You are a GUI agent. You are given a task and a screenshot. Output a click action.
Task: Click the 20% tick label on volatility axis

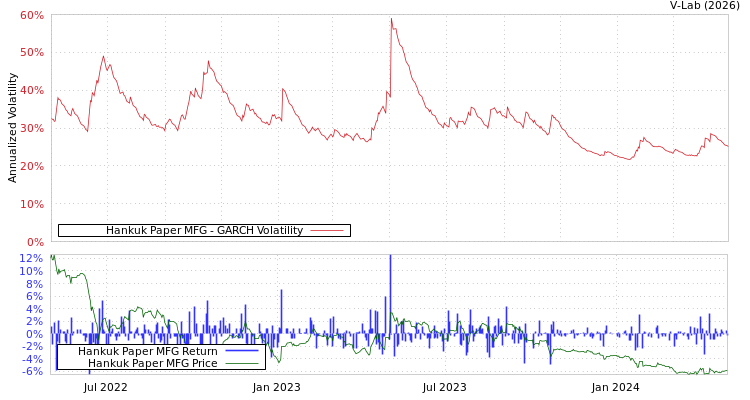(x=31, y=166)
